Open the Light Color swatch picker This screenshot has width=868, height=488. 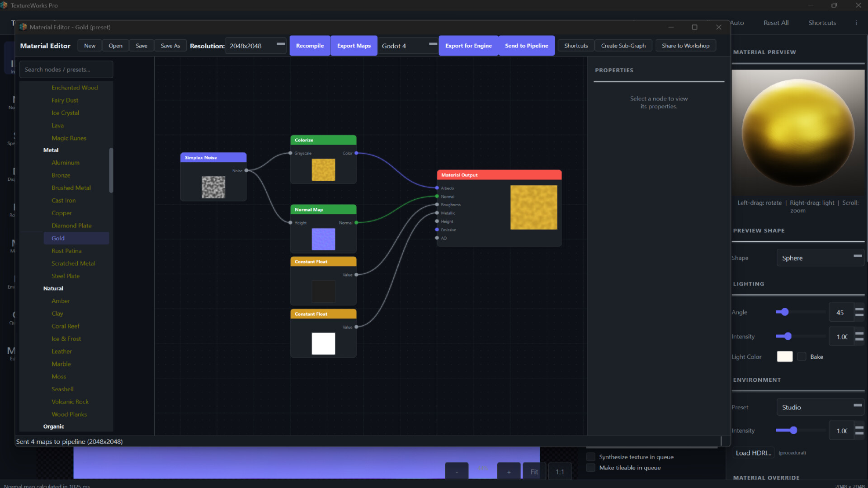point(785,357)
